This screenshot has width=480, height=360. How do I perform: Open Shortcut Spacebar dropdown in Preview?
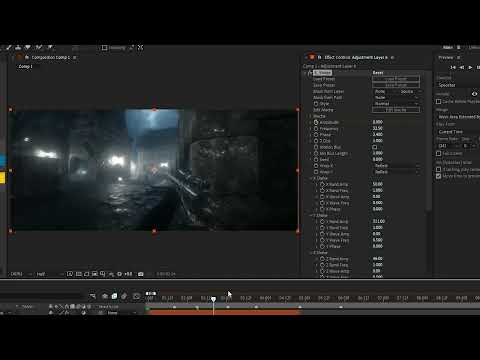coord(459,85)
